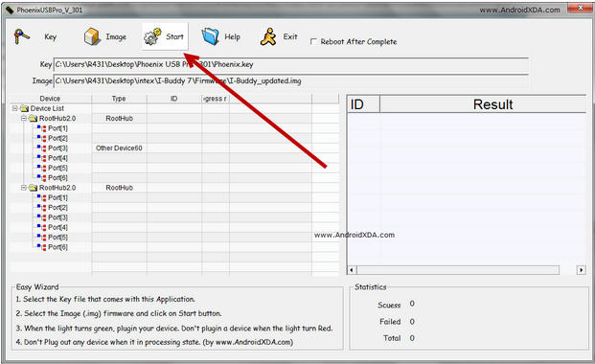
Task: Open the Help book icon
Action: [210, 36]
